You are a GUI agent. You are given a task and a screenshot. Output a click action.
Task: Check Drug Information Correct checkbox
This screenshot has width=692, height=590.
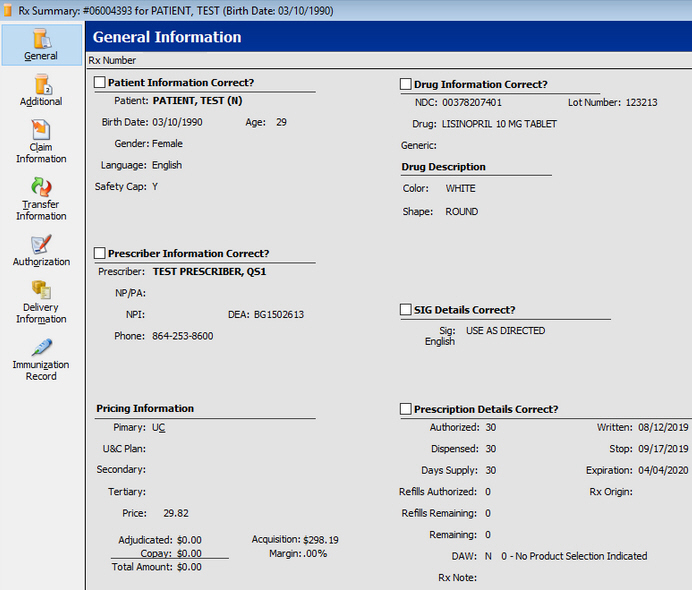point(406,85)
